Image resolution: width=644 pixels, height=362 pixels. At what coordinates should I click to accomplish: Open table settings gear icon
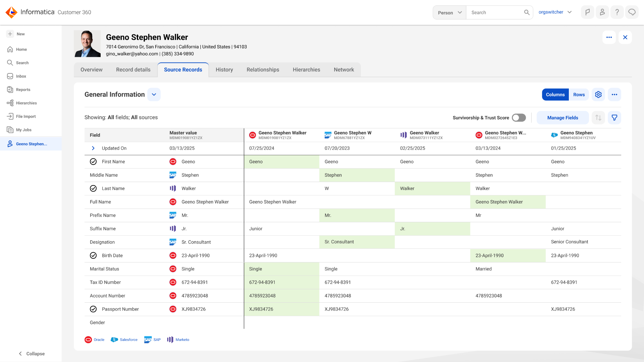point(598,95)
